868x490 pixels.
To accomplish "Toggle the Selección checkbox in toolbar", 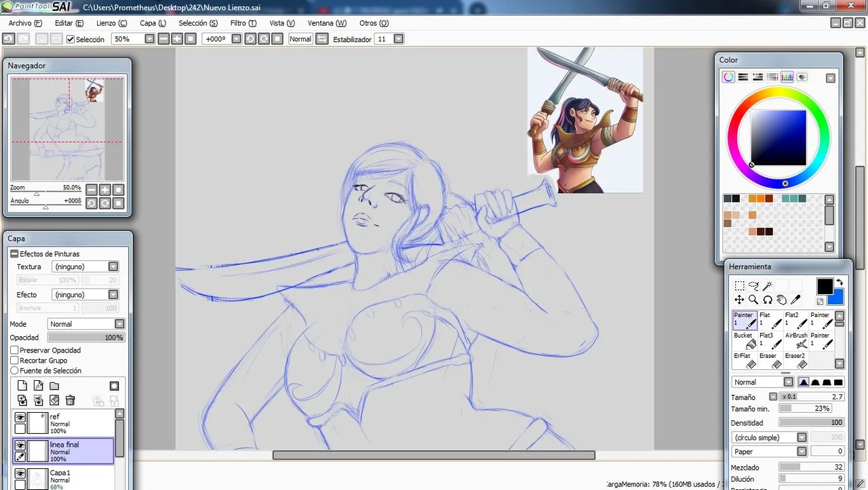I will coord(71,39).
